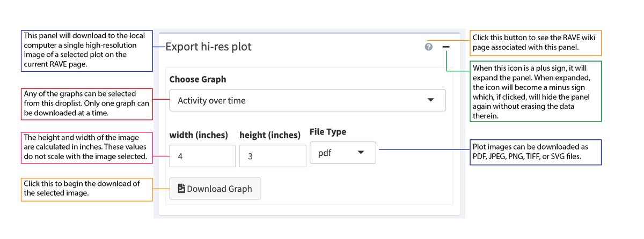Select the orange annotation about RAVE wiki page

536,42
